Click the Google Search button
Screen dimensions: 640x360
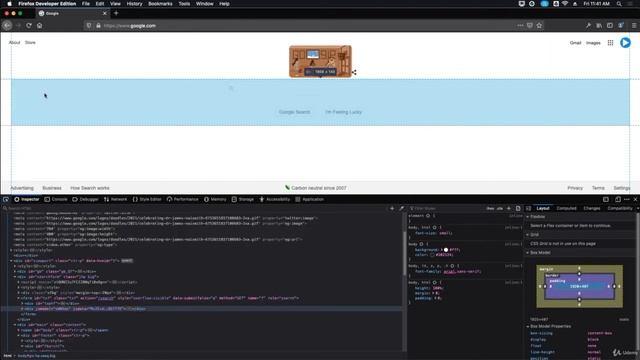tap(294, 112)
